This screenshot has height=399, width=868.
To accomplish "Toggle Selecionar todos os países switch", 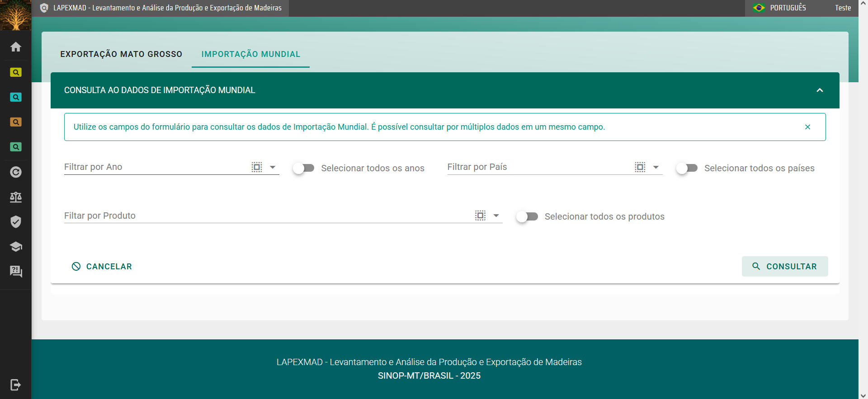I will click(x=687, y=168).
